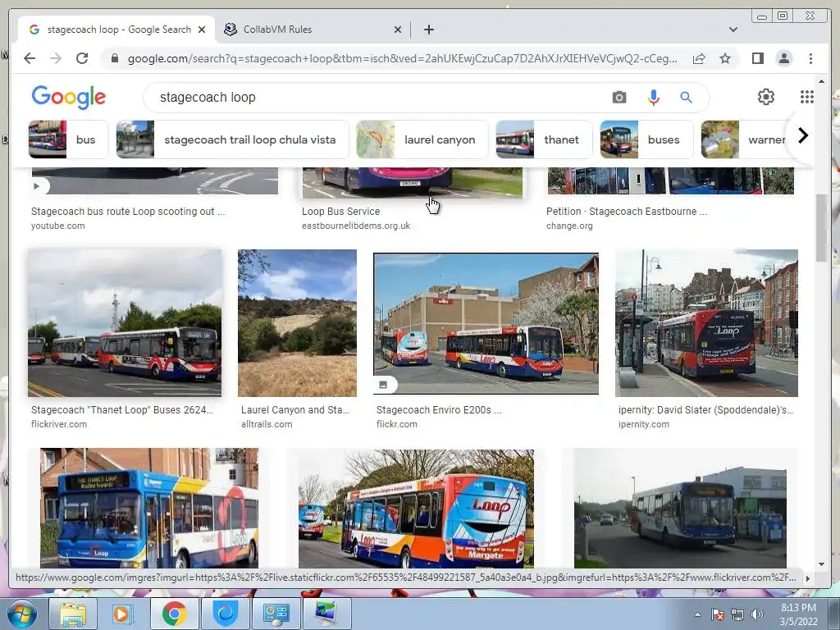Image resolution: width=840 pixels, height=630 pixels.
Task: Start voice search with microphone
Action: click(x=653, y=98)
